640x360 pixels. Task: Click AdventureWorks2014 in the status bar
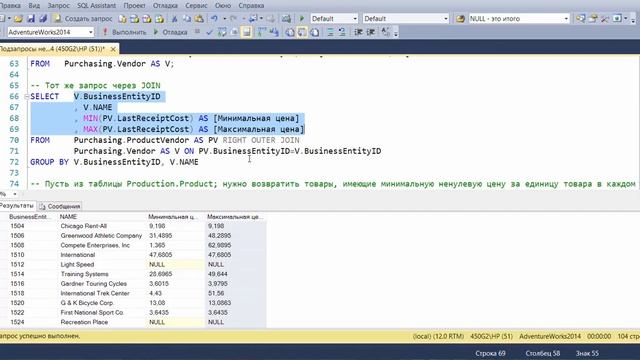coord(550,337)
